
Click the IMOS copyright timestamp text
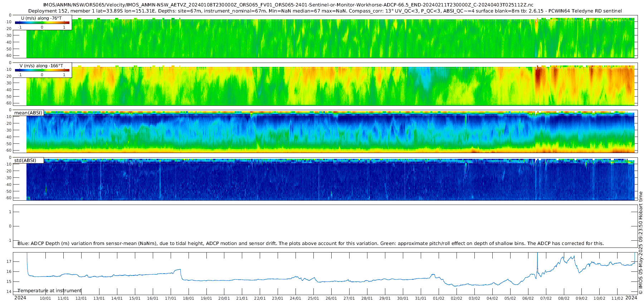(641, 243)
